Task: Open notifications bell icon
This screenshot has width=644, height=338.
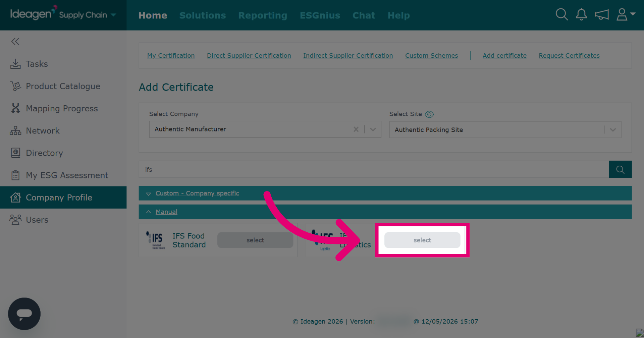Action: point(581,14)
